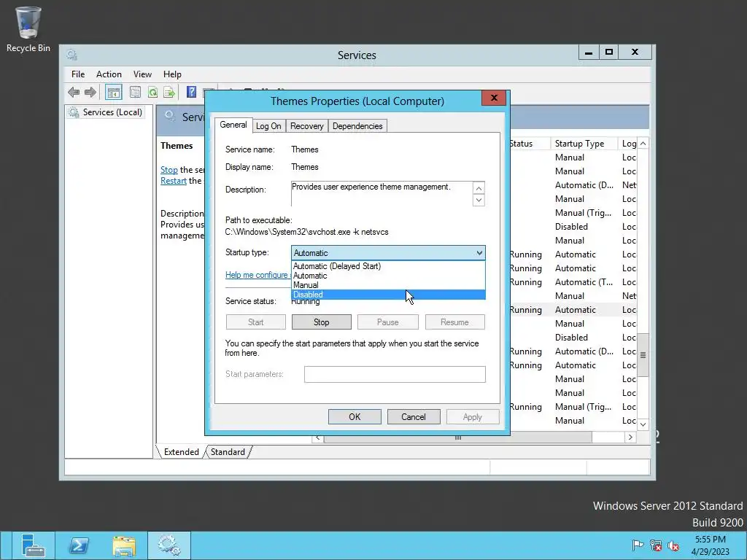Click the muted speaker tray icon
The width and height of the screenshot is (747, 560).
coord(673,545)
